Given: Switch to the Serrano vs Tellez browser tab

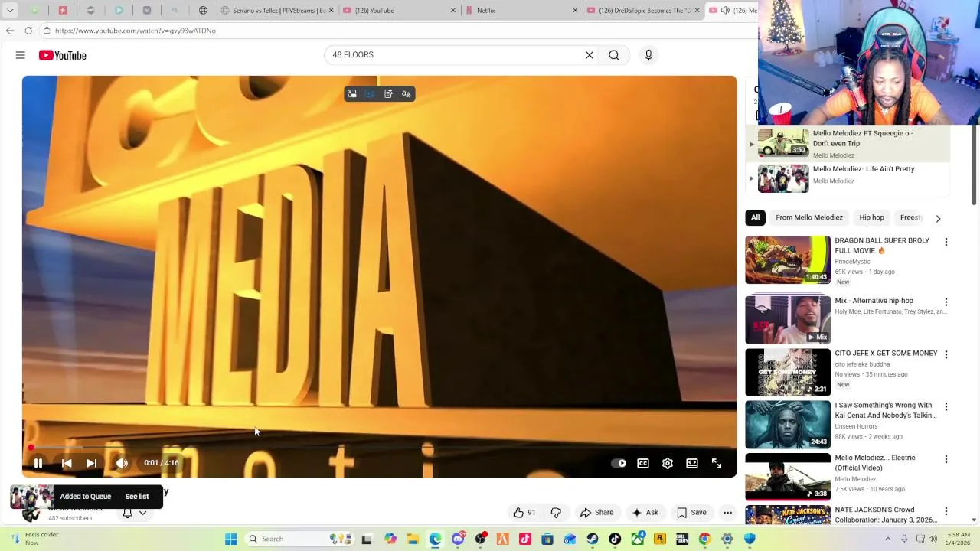Looking at the screenshot, I should (x=276, y=11).
